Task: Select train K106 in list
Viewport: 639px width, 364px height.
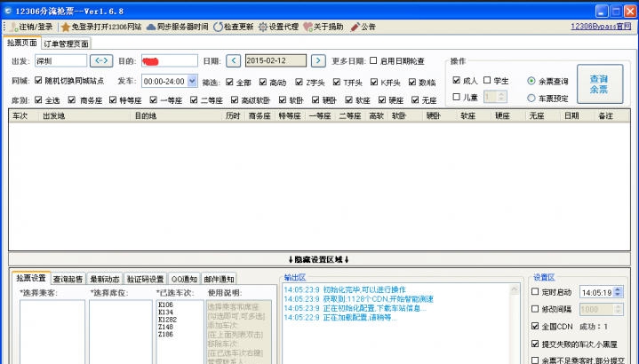Action: (166, 305)
